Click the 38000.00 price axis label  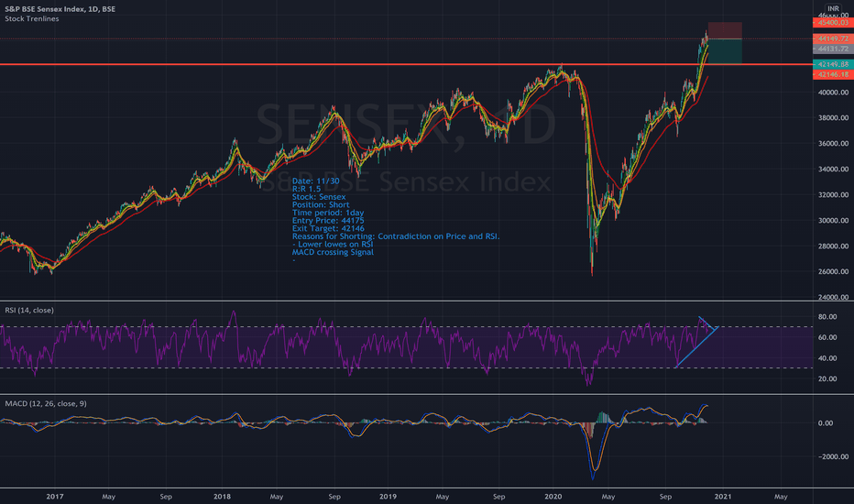click(x=833, y=117)
